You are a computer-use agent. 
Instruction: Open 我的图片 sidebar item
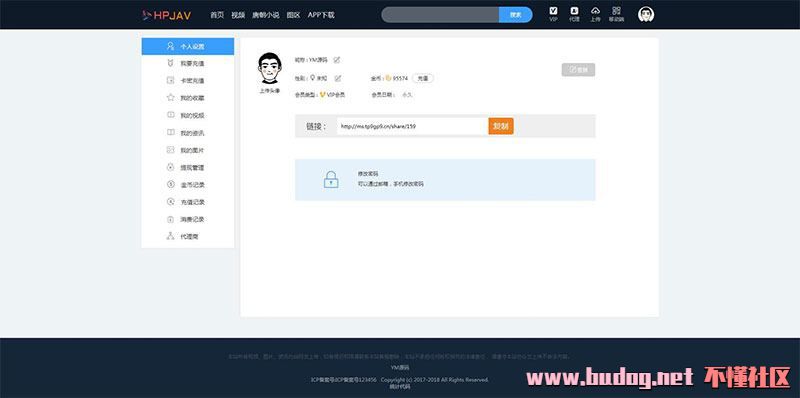(x=188, y=150)
